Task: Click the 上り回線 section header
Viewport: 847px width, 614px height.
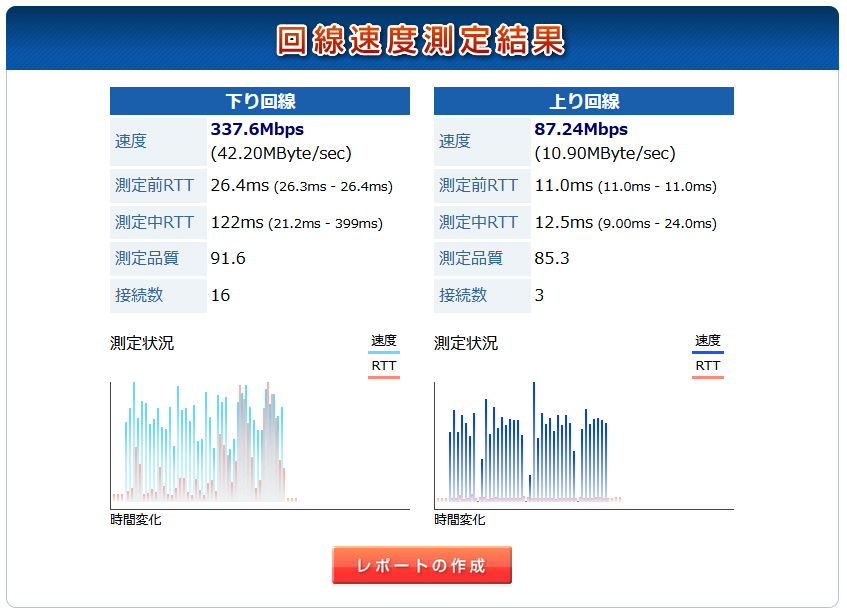Action: click(584, 101)
